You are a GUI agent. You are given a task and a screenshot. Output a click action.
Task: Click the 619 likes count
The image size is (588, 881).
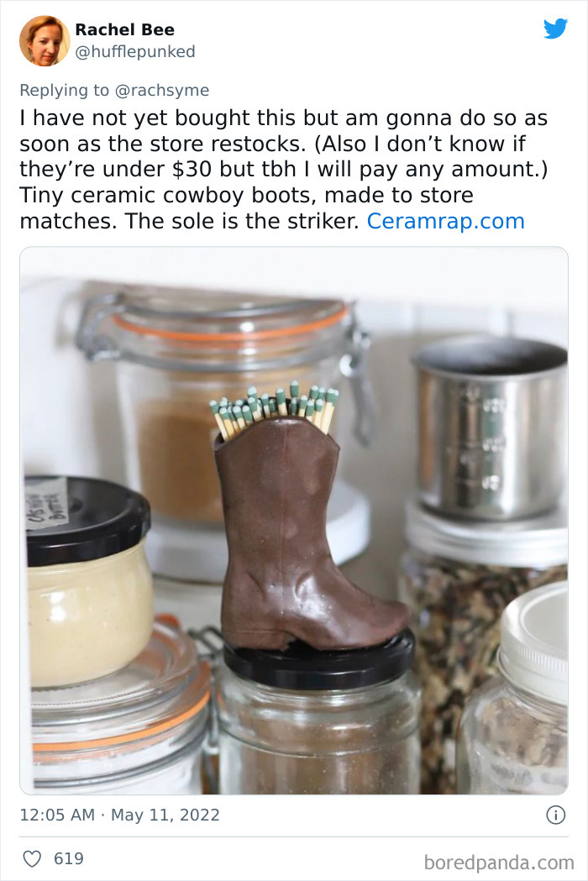[69, 858]
